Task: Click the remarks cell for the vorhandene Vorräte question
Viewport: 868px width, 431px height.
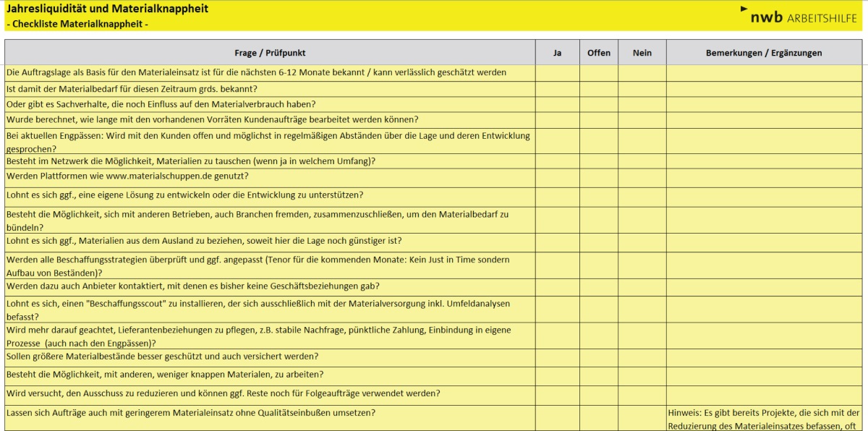Action: point(764,120)
